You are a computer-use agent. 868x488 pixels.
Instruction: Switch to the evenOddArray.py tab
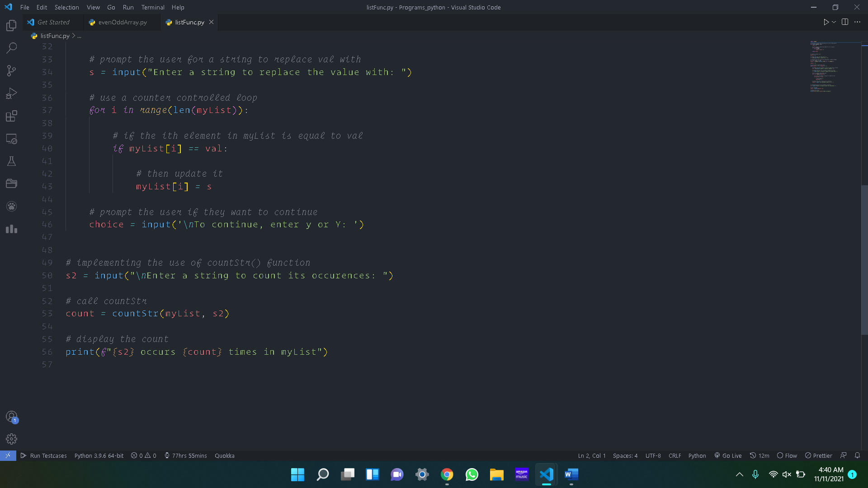[122, 22]
